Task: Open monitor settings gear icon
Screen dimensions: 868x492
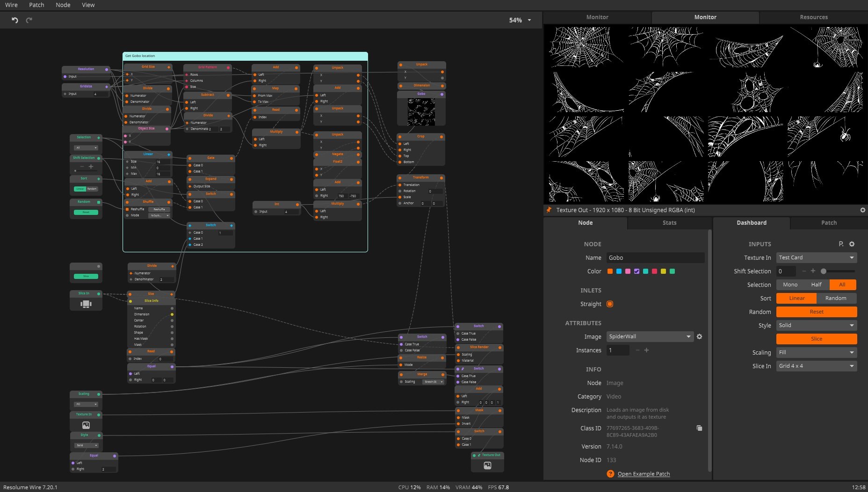Action: tap(862, 210)
